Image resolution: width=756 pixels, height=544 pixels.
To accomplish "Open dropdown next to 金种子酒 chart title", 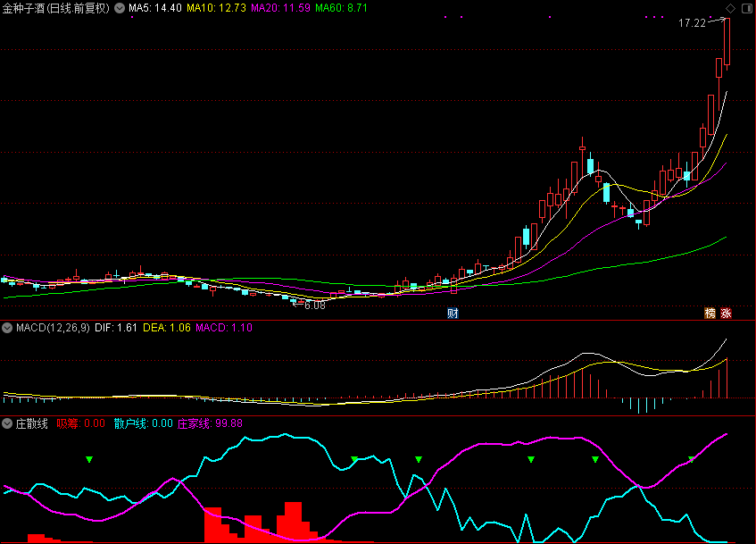I will 120,8.
